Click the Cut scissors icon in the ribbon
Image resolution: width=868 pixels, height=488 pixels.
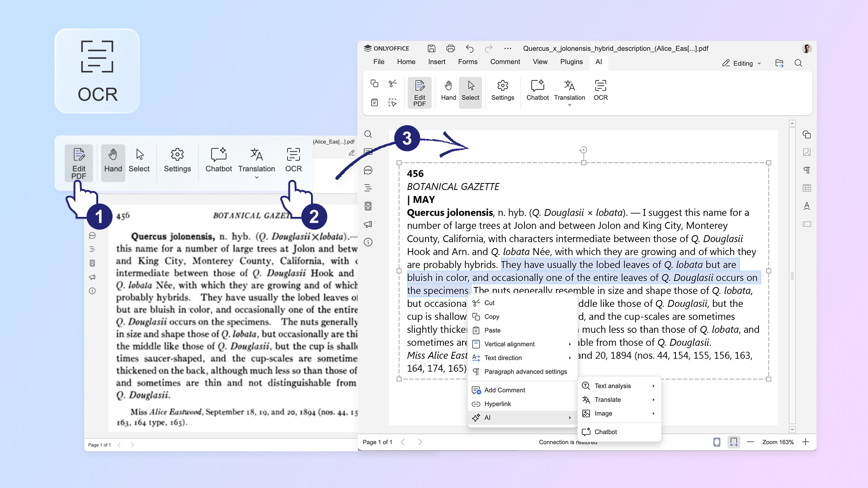[392, 84]
